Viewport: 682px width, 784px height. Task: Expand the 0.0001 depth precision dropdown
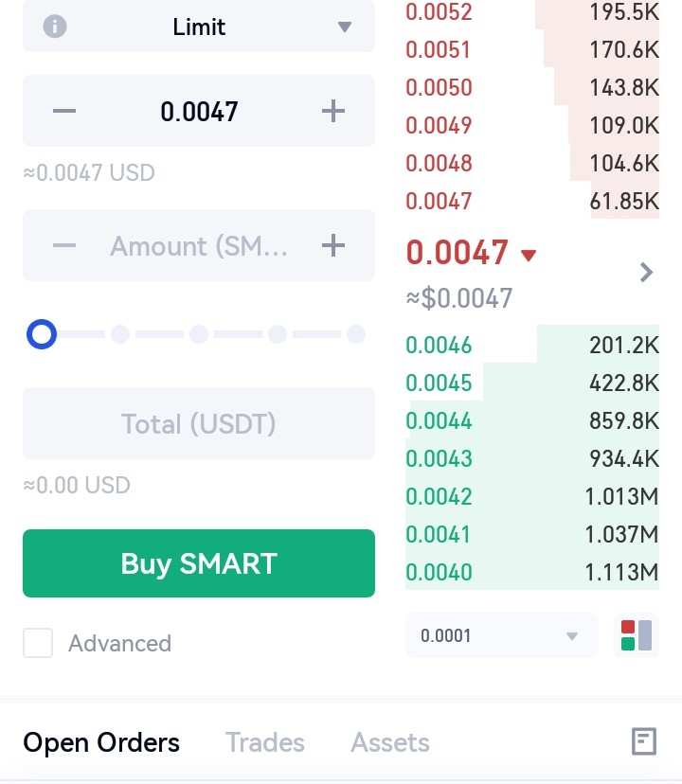pos(502,635)
